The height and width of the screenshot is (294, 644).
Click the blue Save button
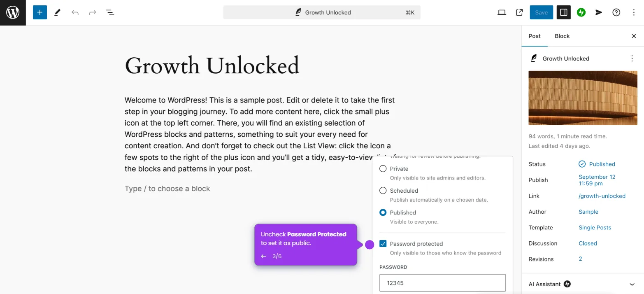tap(541, 12)
